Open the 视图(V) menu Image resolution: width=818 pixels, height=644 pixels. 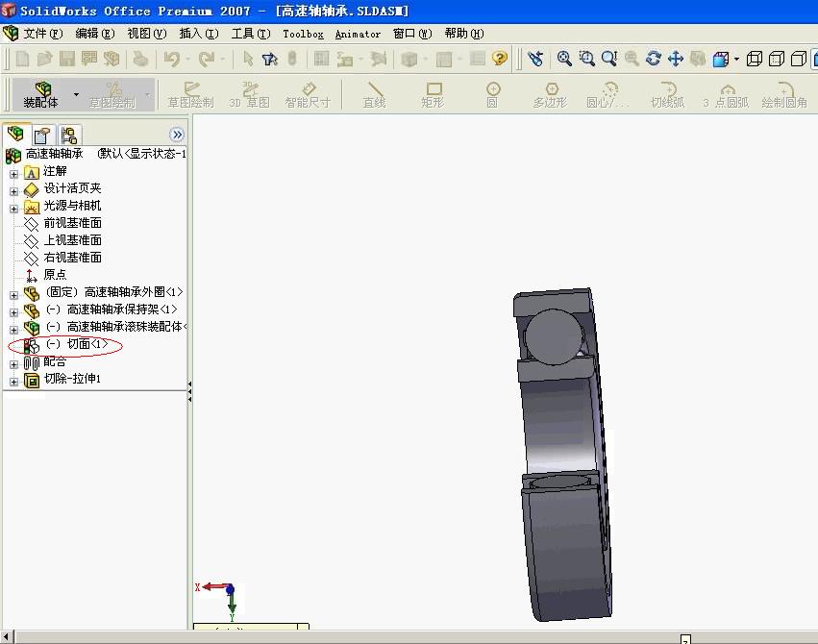pos(147,34)
